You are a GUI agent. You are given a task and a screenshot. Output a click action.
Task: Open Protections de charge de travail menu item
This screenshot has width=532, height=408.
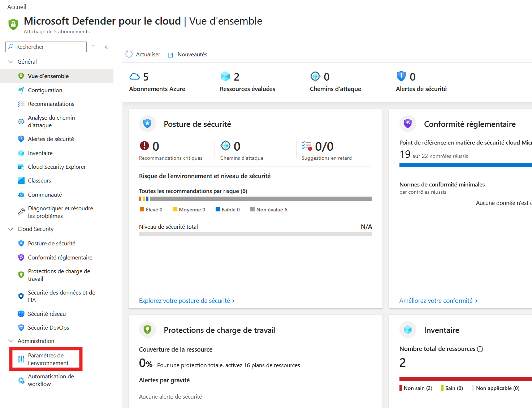coord(57,275)
